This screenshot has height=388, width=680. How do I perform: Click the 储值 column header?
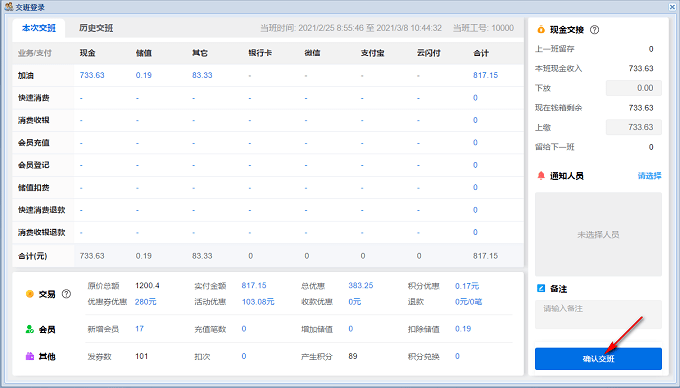(144, 53)
